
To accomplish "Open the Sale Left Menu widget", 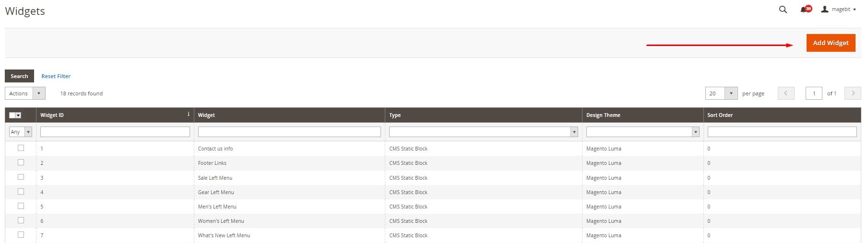I will click(x=215, y=178).
